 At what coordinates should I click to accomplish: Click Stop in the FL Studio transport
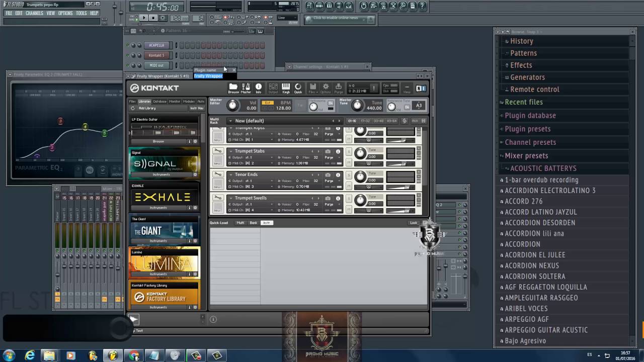[x=153, y=18]
